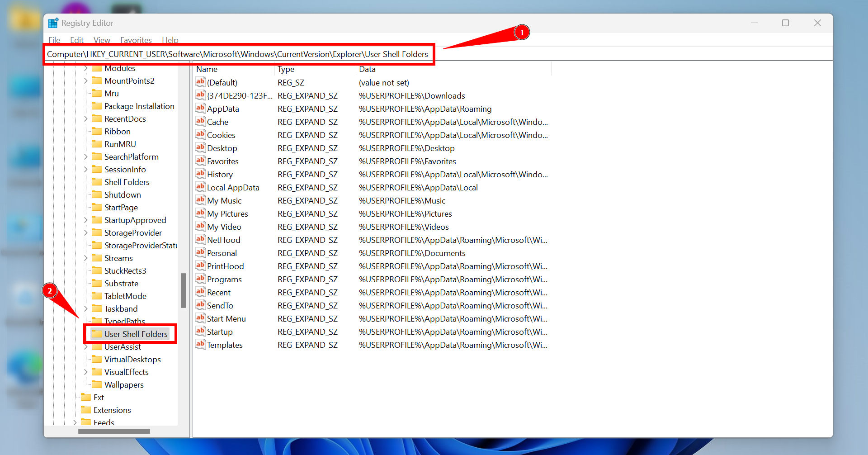The image size is (868, 455).
Task: Open the Favorites menu
Action: pos(136,40)
